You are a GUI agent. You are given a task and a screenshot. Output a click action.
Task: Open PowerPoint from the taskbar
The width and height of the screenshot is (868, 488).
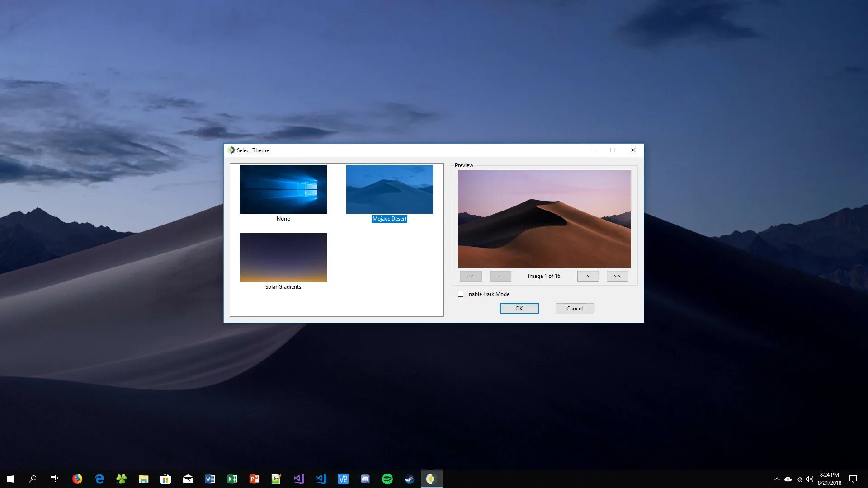click(255, 479)
